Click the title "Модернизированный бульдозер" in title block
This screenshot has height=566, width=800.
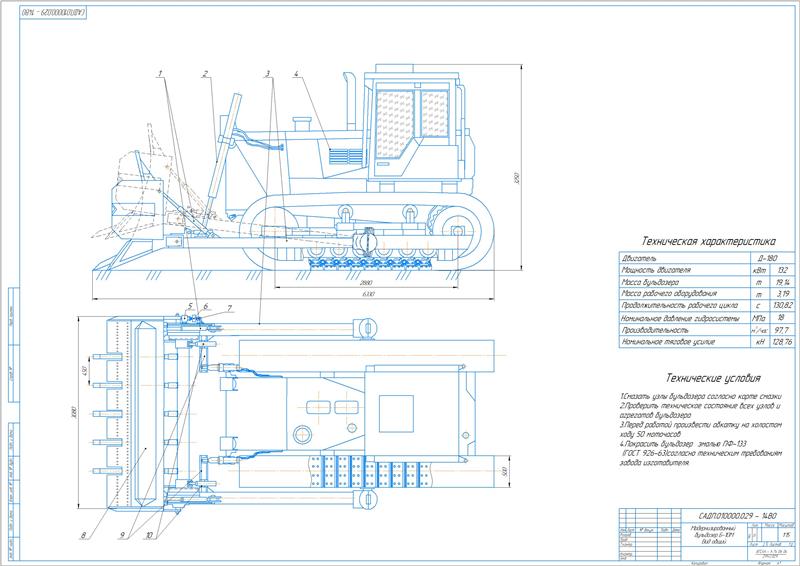[x=713, y=531]
